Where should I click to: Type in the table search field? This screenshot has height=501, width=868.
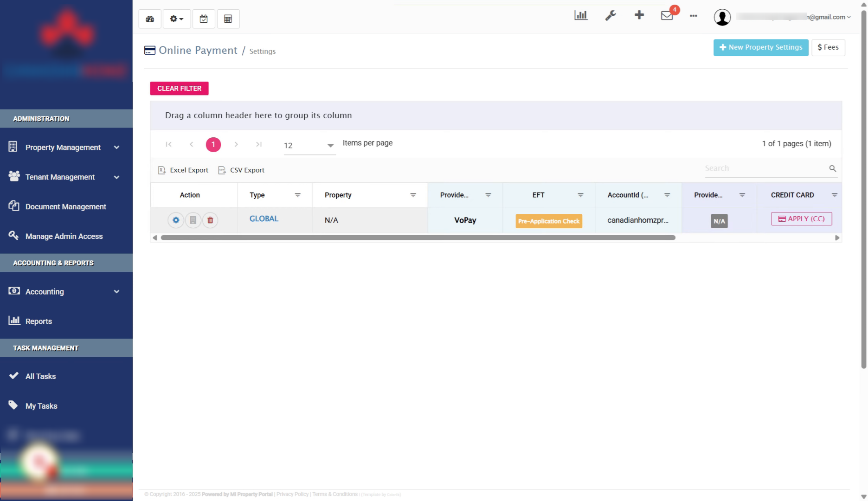pos(765,168)
